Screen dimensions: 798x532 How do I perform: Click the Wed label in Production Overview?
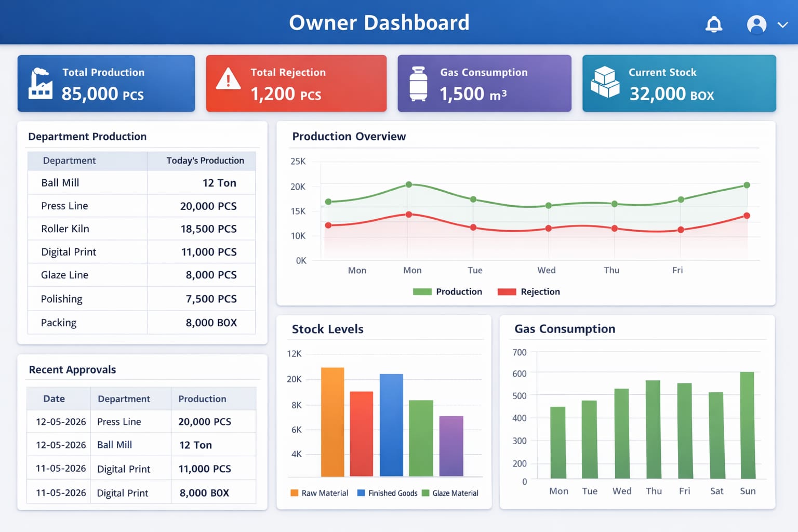click(x=547, y=270)
